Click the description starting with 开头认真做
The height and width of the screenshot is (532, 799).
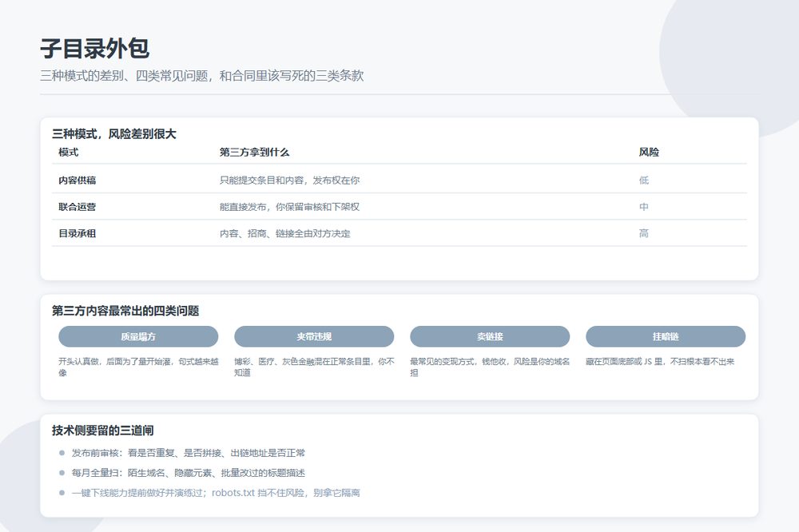click(138, 367)
